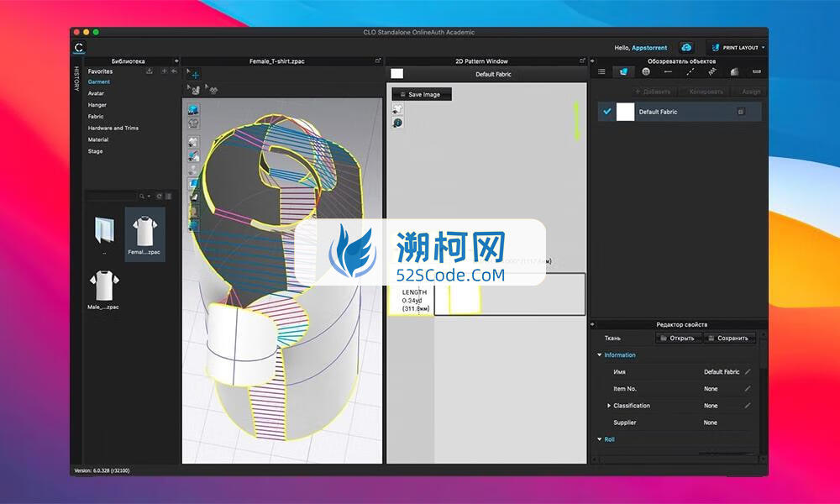Viewport: 840px width, 504px height.
Task: Select the Male_...zpac thumbnail
Action: 104,290
